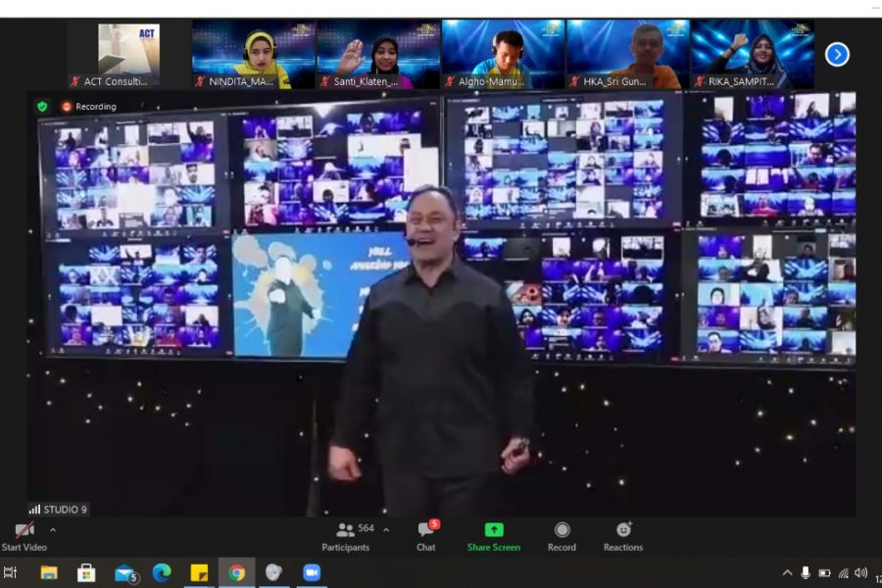Start video with the camera icon

click(x=24, y=531)
